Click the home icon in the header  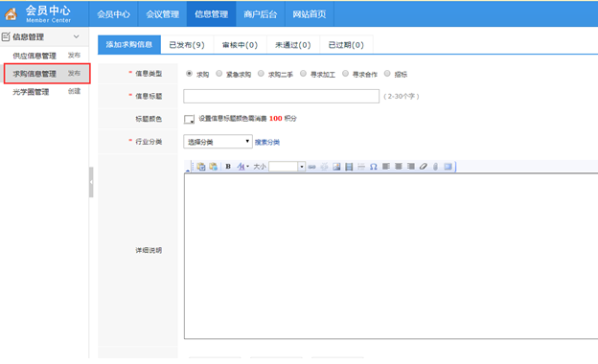[11, 14]
